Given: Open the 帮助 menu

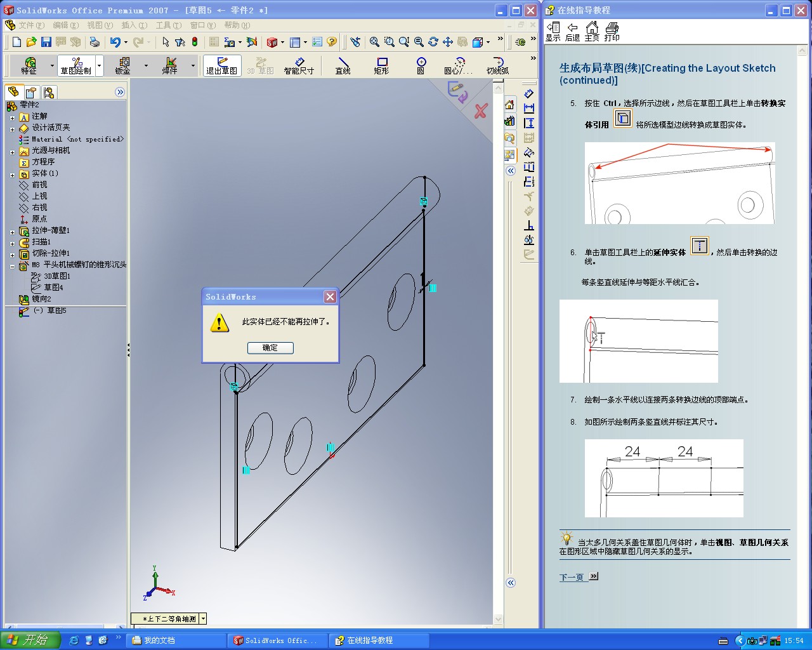Looking at the screenshot, I should (237, 25).
